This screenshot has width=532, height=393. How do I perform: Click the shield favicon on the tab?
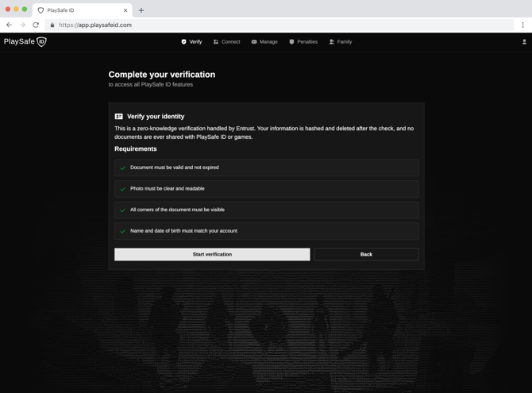40,10
